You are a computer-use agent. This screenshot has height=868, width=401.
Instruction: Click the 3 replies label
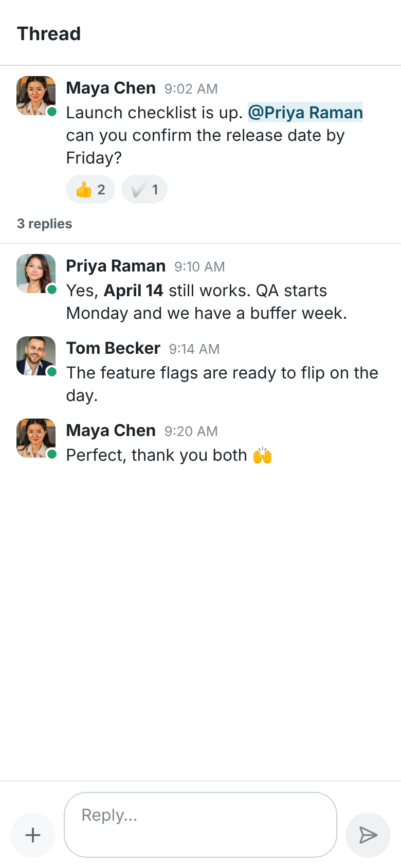[44, 224]
